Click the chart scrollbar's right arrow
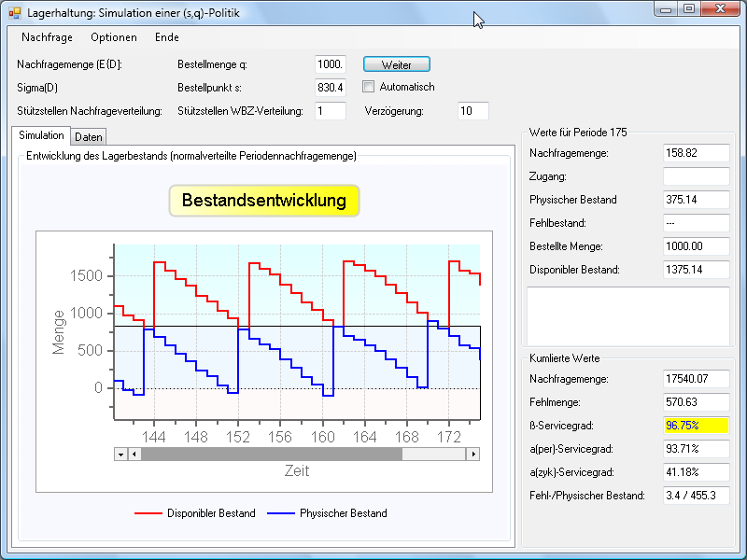Image resolution: width=747 pixels, height=560 pixels. click(x=473, y=454)
